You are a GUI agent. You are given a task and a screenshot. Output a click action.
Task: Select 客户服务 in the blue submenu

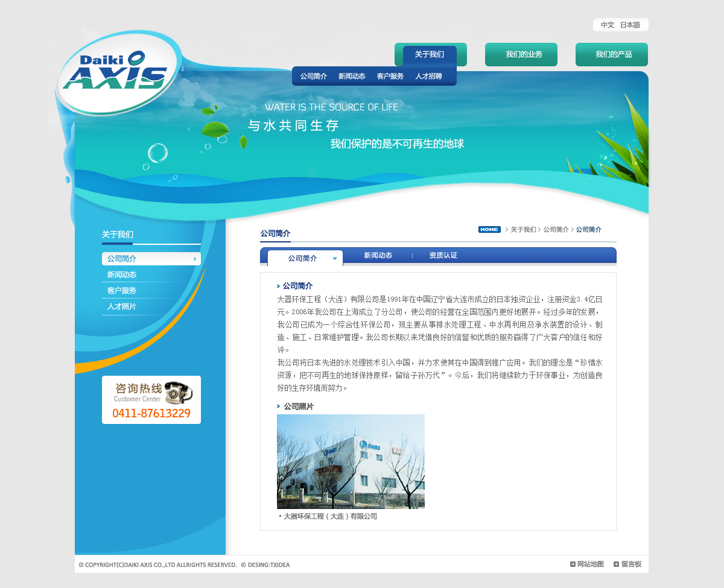click(x=390, y=77)
